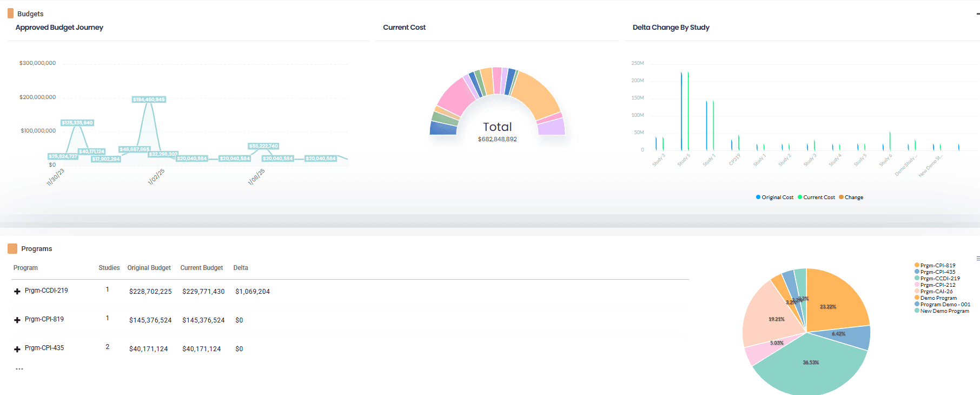Click the $32,296,302 data label

(x=163, y=154)
